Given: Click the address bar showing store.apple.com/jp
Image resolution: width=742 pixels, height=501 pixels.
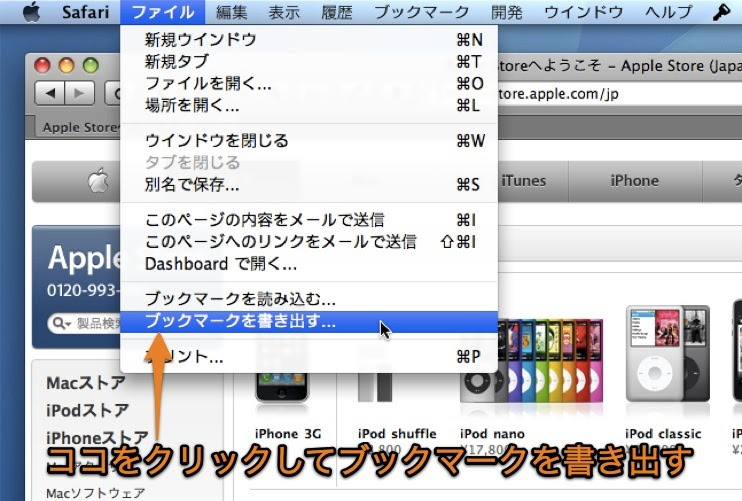Looking at the screenshot, I should 620,94.
